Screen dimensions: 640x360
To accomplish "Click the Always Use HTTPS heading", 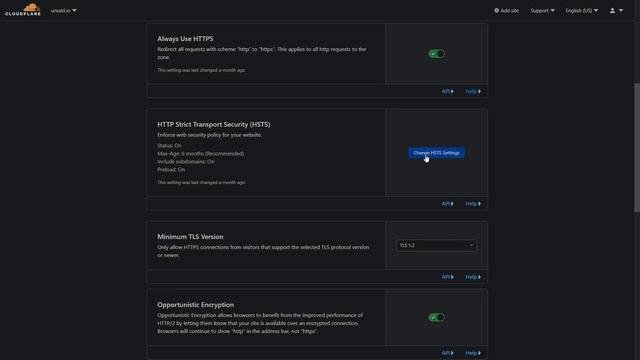I will click(185, 39).
